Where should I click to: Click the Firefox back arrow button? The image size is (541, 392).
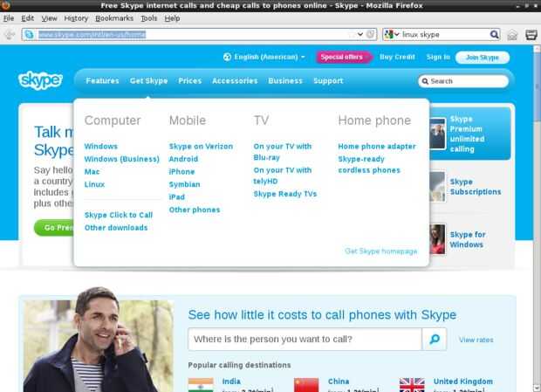tap(10, 35)
